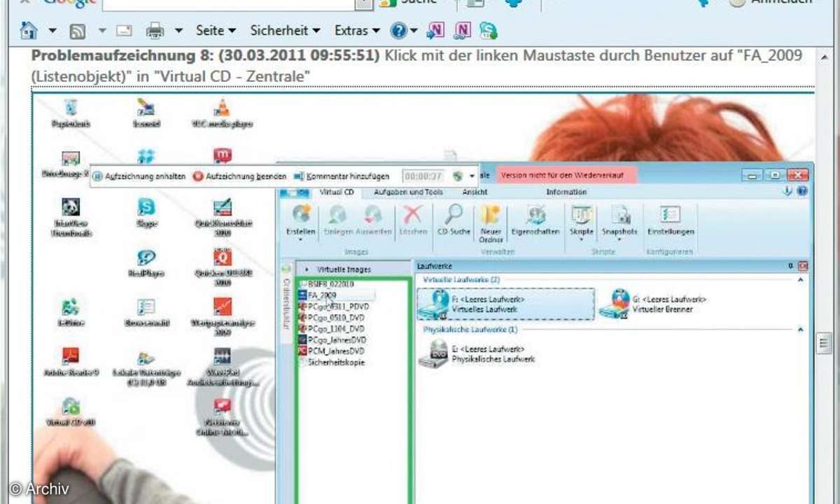Click the Snapshots icon
The width and height of the screenshot is (840, 504).
point(620,214)
